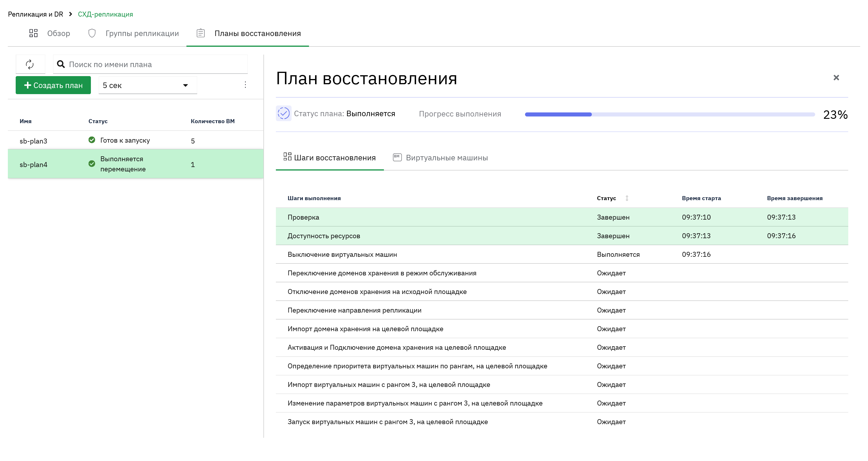The image size is (868, 461).
Task: Click the Время старта column header
Action: pyautogui.click(x=701, y=198)
